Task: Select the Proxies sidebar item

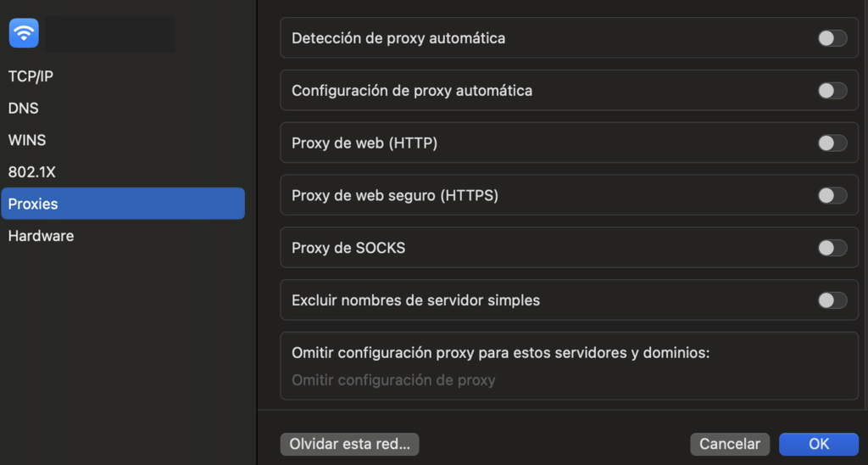Action: 123,204
